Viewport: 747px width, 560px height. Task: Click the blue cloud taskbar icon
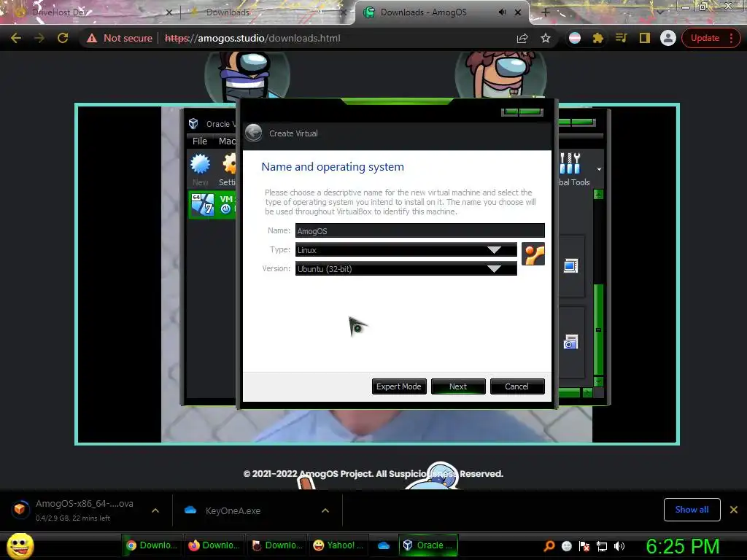(384, 545)
